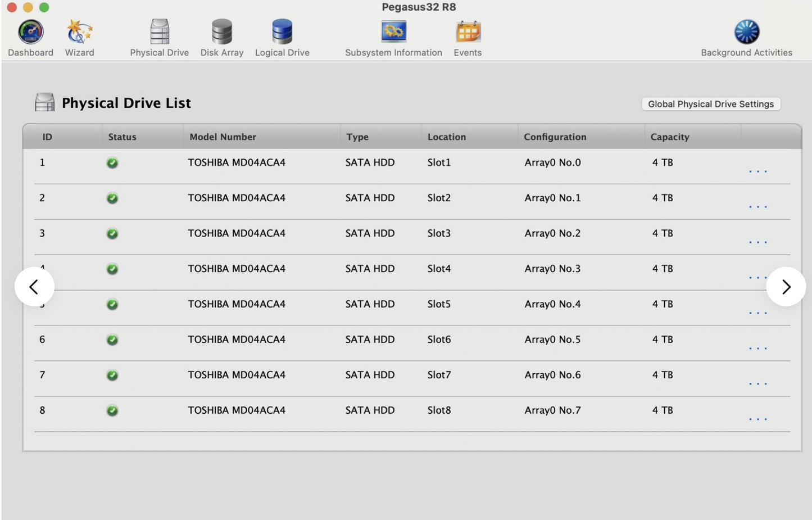Click the Capacity column header

tap(669, 137)
